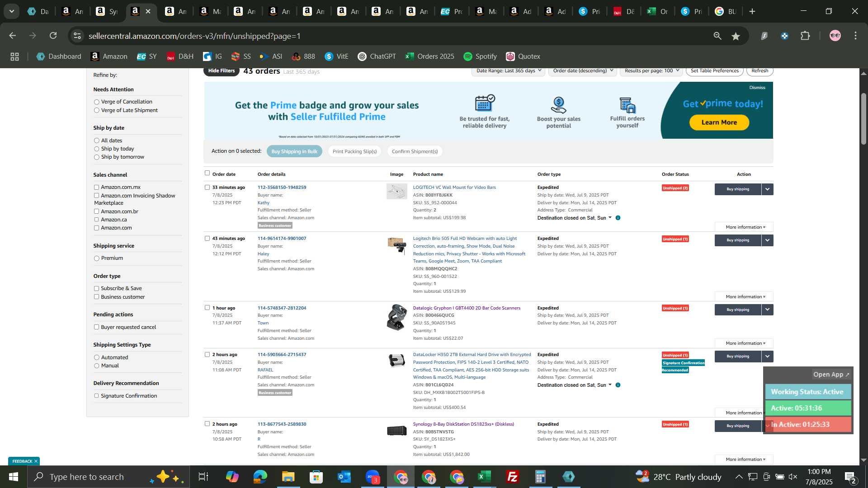Open the Quotex bookmark
Image resolution: width=868 pixels, height=488 pixels.
523,56
